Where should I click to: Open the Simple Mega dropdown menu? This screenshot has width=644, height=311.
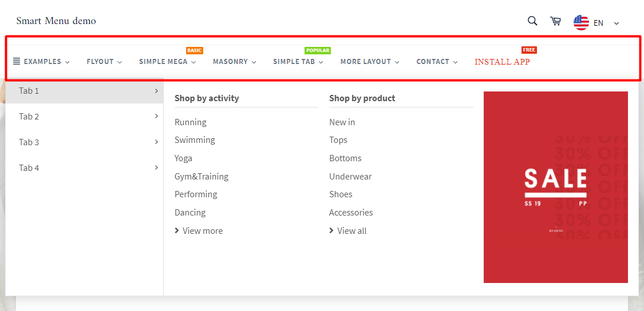coord(167,62)
